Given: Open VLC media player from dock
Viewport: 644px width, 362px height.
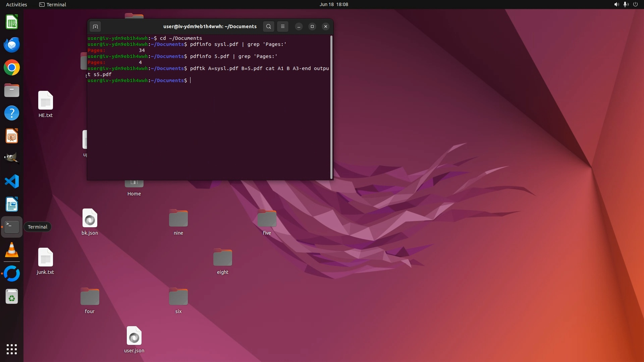Looking at the screenshot, I should [x=12, y=250].
